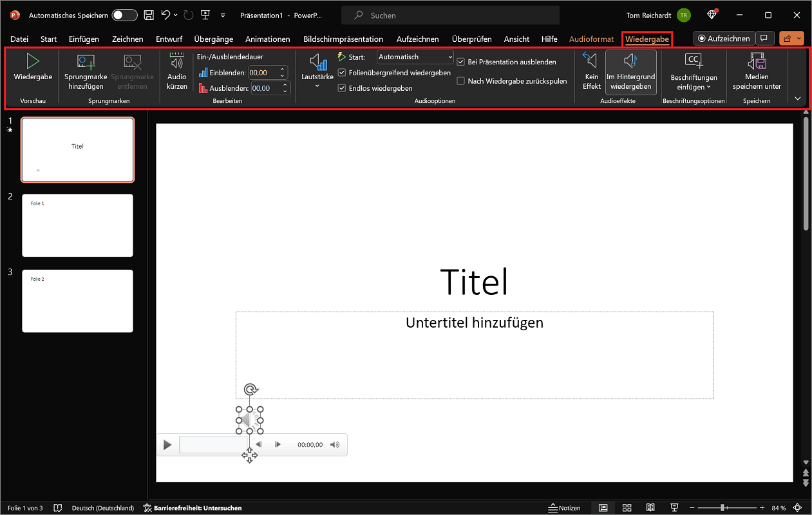Viewport: 812px width, 515px height.
Task: Open the Lautstärke volume menu
Action: [317, 71]
